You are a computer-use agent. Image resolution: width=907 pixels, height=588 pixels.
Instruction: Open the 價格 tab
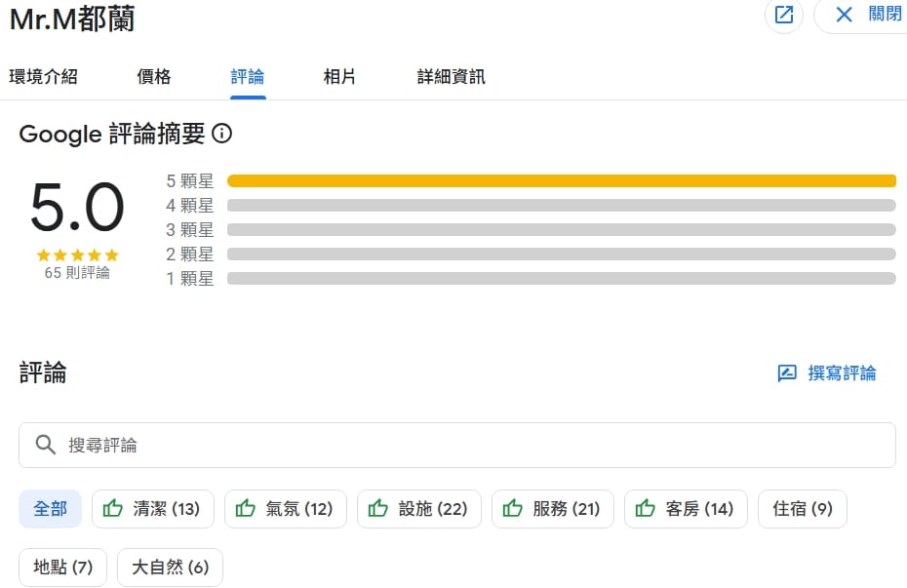pos(153,76)
